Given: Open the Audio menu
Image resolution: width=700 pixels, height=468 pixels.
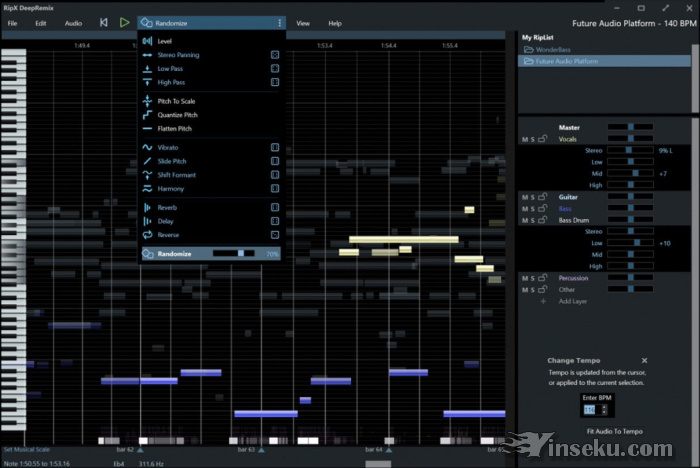Looking at the screenshot, I should [x=73, y=23].
